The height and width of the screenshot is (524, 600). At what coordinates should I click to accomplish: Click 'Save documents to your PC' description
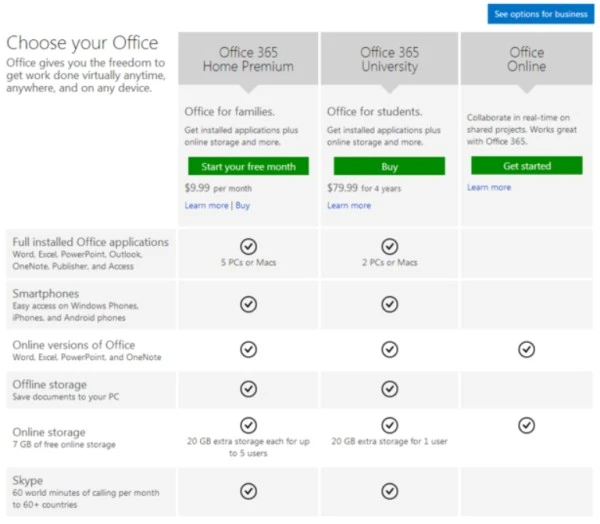pyautogui.click(x=65, y=397)
